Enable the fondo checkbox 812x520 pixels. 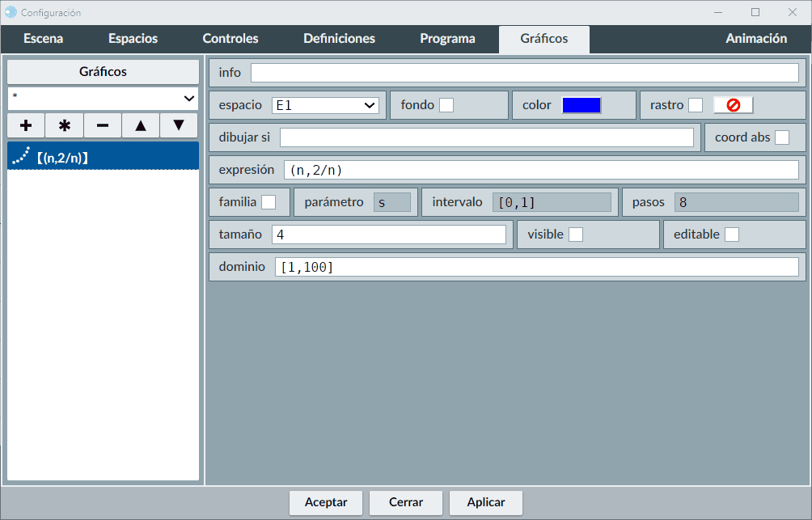click(x=446, y=105)
